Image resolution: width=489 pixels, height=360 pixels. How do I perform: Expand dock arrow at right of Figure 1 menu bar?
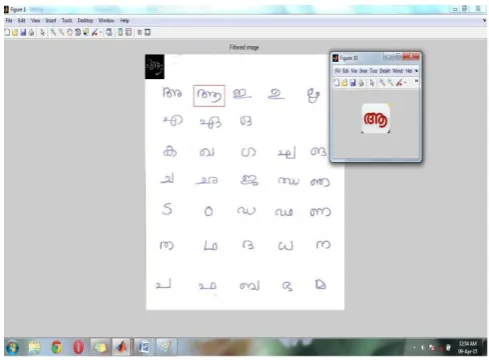[484, 21]
